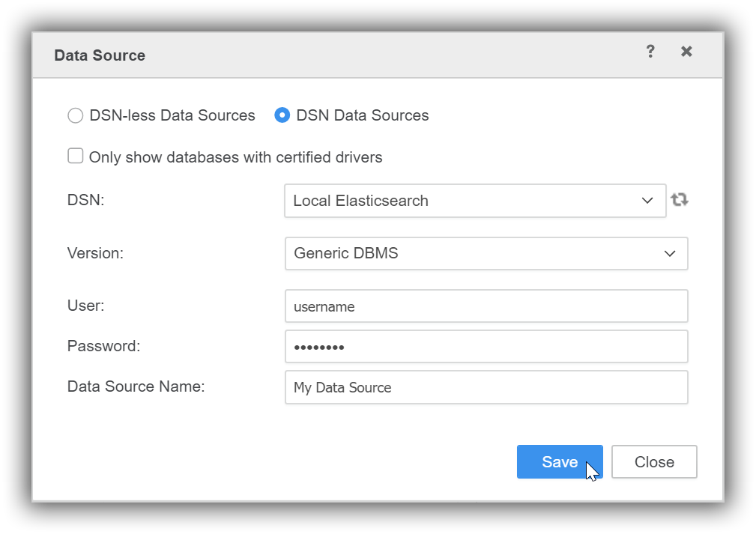Click the DSN-less Data Sources label
This screenshot has height=534, width=756.
[172, 115]
